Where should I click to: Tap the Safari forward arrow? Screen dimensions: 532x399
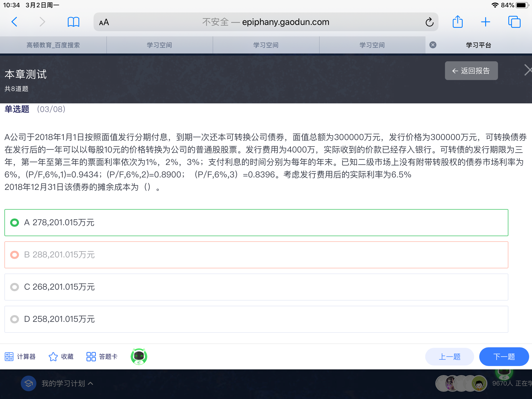[42, 22]
